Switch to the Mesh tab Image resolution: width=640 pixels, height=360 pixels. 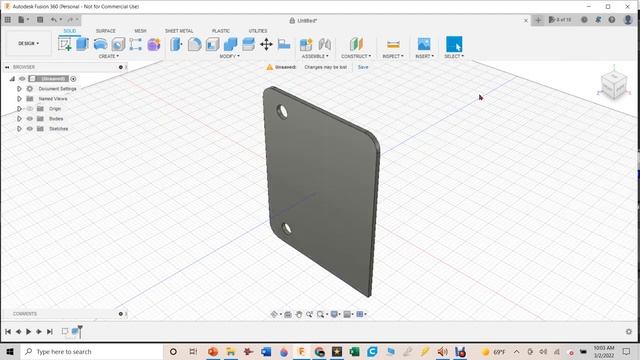tap(140, 31)
